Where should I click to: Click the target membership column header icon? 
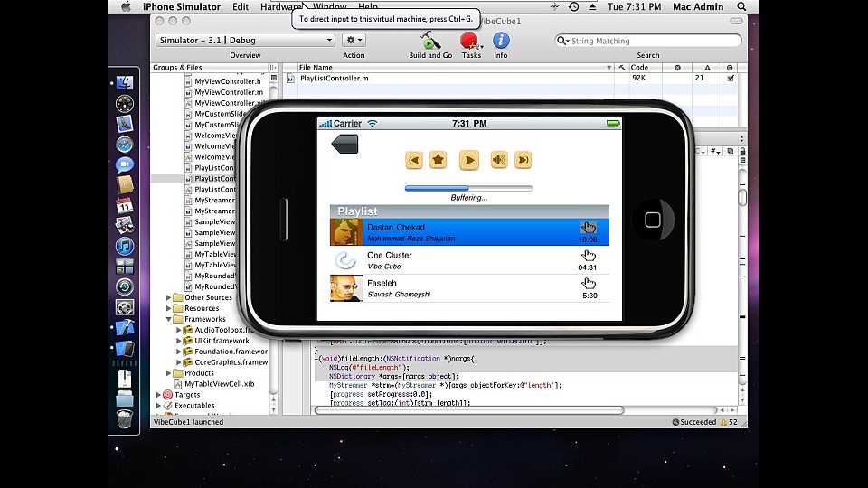[730, 68]
